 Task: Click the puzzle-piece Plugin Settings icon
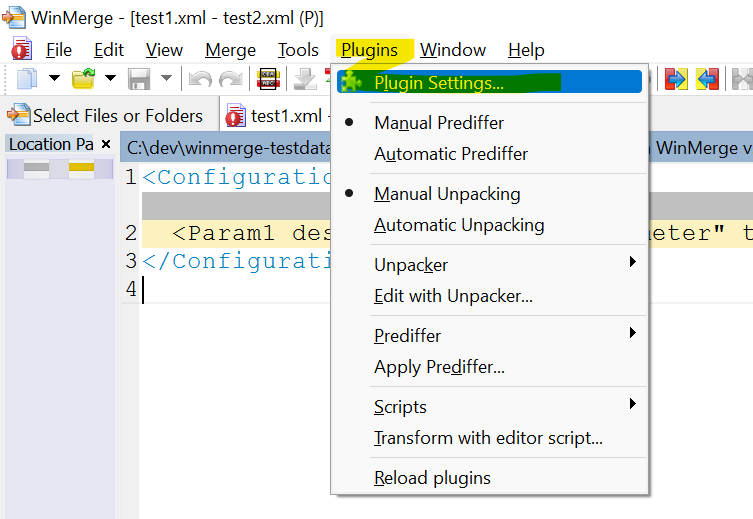[352, 82]
